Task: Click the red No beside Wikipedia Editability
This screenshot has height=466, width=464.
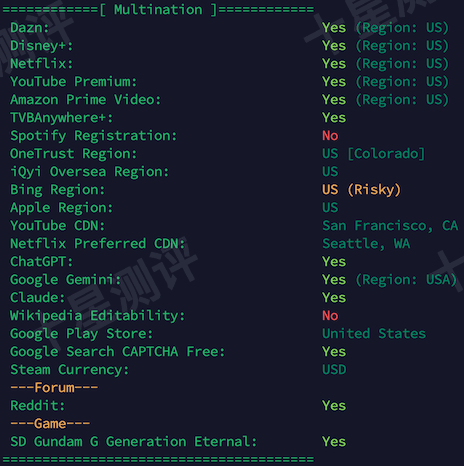Action: [330, 316]
